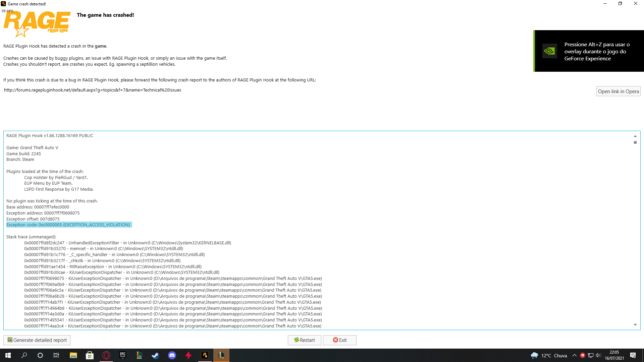This screenshot has height=362, width=644.
Task: Click the Generate detailed report button
Action: (x=37, y=340)
